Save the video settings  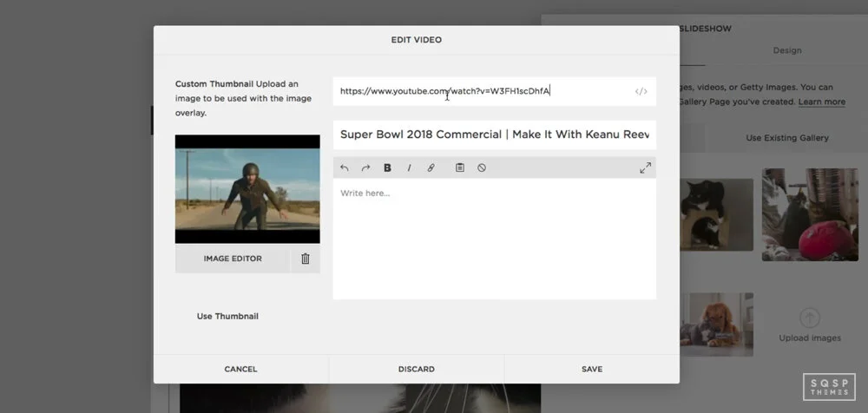[592, 370]
